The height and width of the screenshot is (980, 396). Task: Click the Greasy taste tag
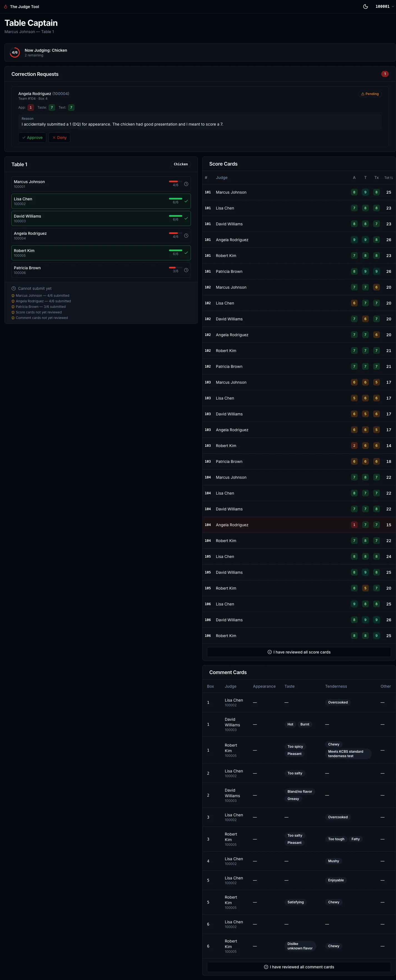point(293,799)
